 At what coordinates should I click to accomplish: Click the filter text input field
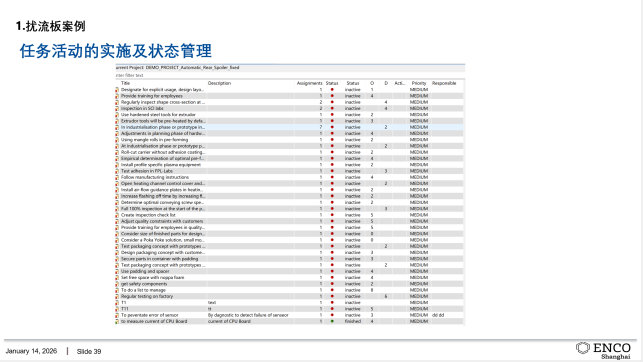290,75
